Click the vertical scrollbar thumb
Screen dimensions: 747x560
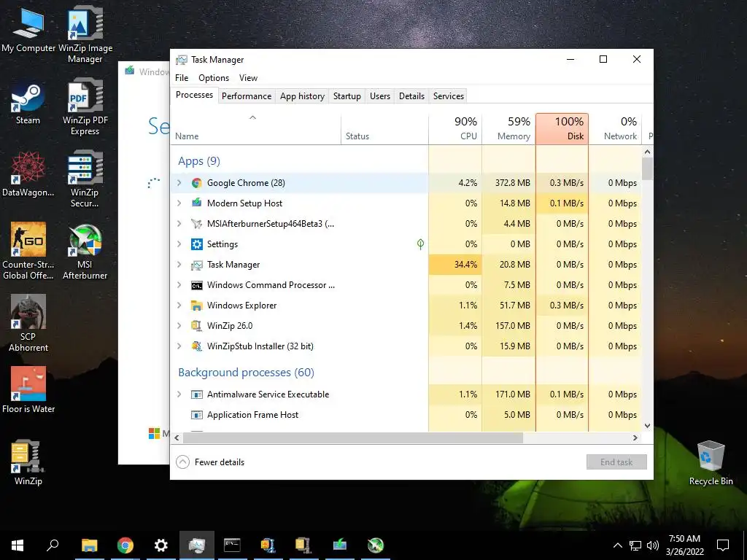648,169
